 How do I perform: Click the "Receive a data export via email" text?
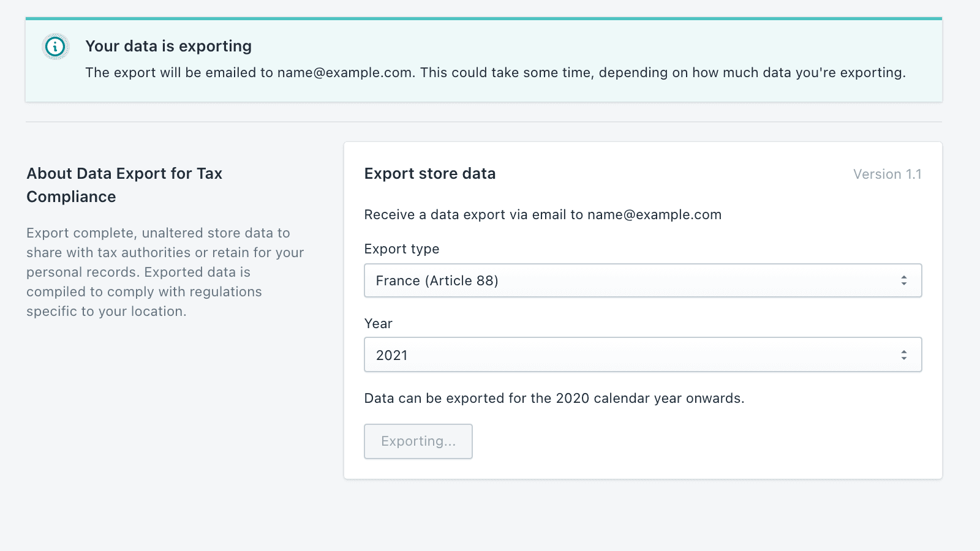[x=543, y=215]
